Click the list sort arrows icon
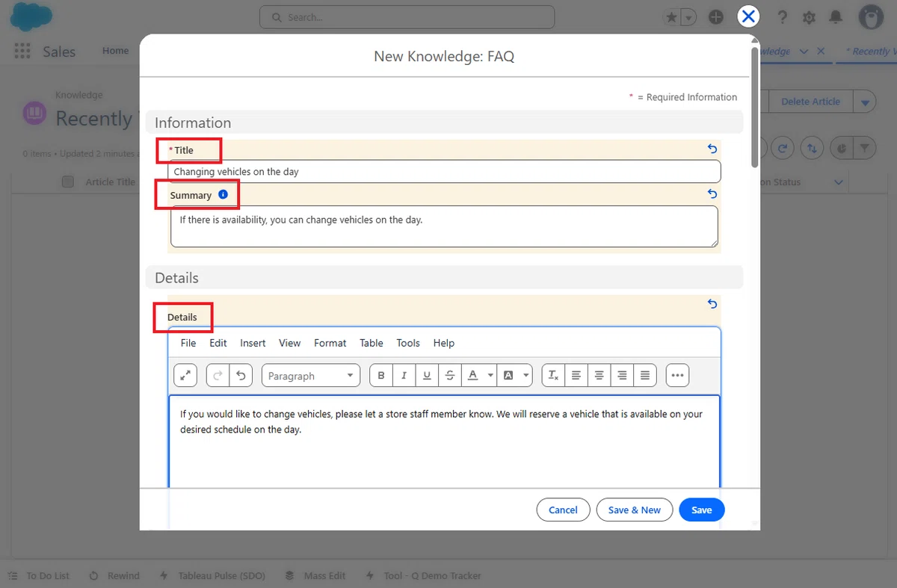The width and height of the screenshot is (897, 588). 812,148
